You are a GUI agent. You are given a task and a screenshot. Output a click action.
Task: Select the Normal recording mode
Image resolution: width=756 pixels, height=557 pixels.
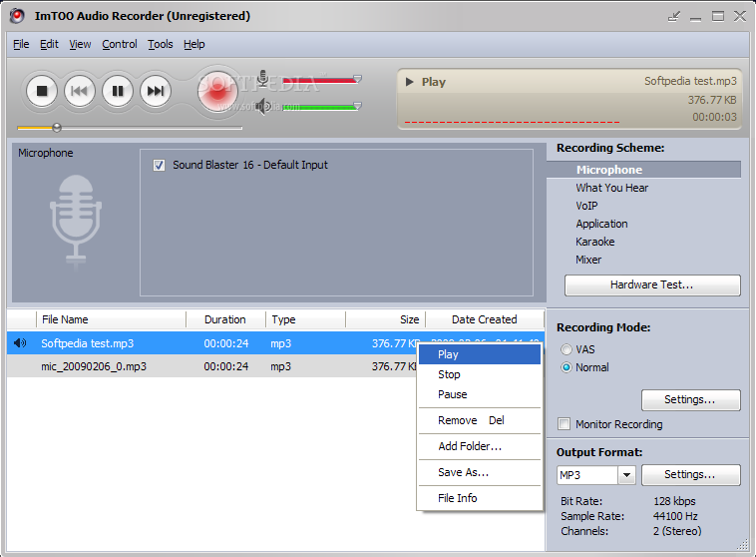[567, 367]
